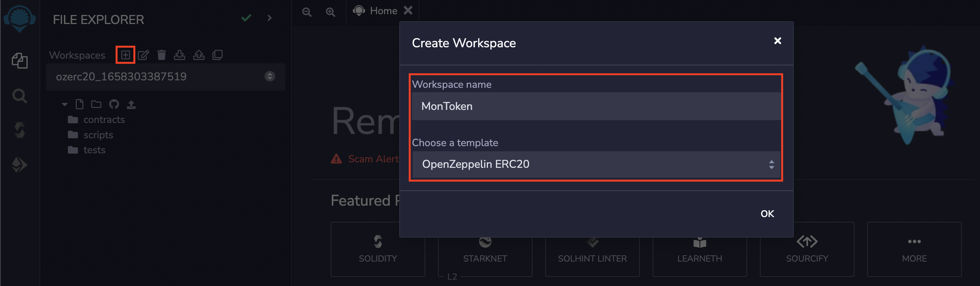The width and height of the screenshot is (980, 286).
Task: Collapse the workspace root tree arrow
Action: 65,104
